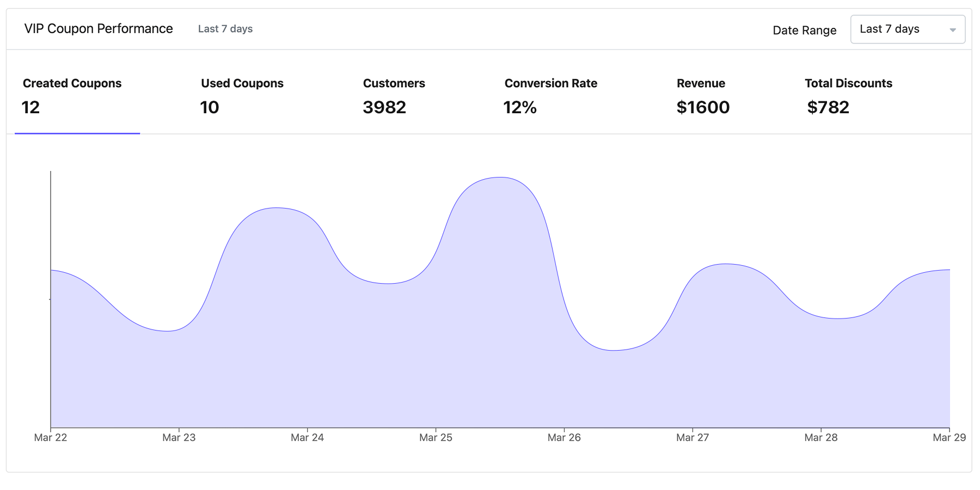Screen dimensions: 980x490
Task: Click the VIP Coupon Performance title
Action: click(99, 29)
